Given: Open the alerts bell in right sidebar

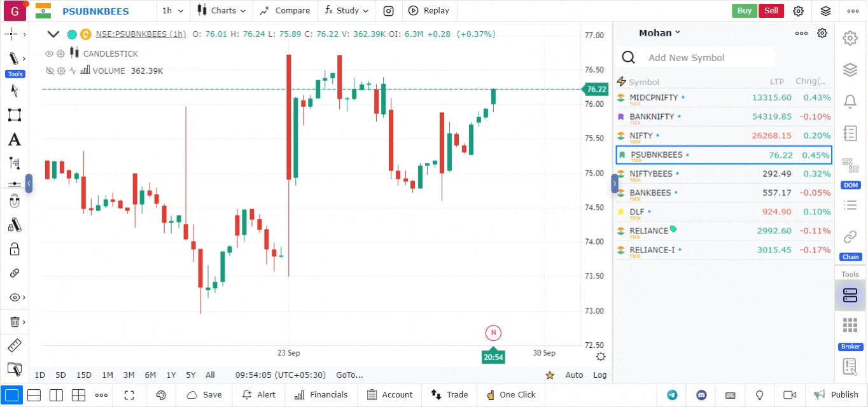Looking at the screenshot, I should coord(850,102).
